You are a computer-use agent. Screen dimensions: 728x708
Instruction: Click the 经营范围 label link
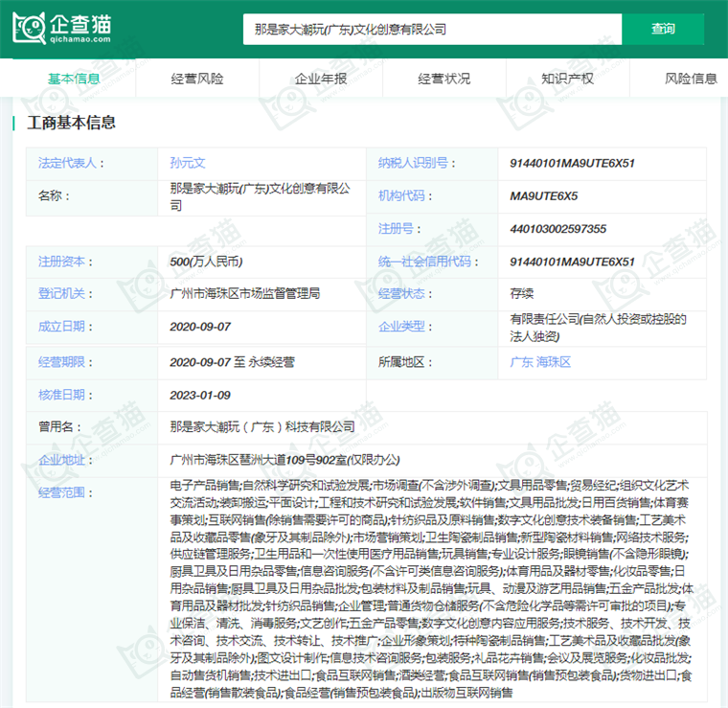pyautogui.click(x=61, y=492)
